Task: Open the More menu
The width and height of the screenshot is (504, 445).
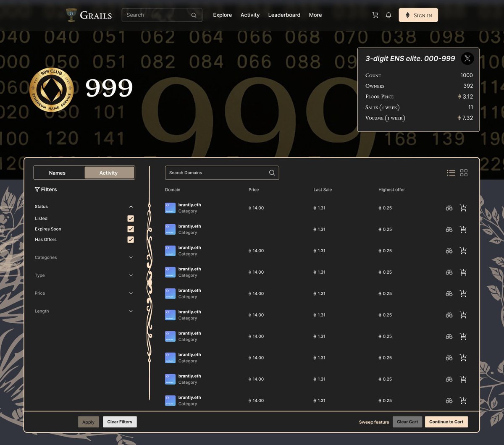Action: coord(315,15)
